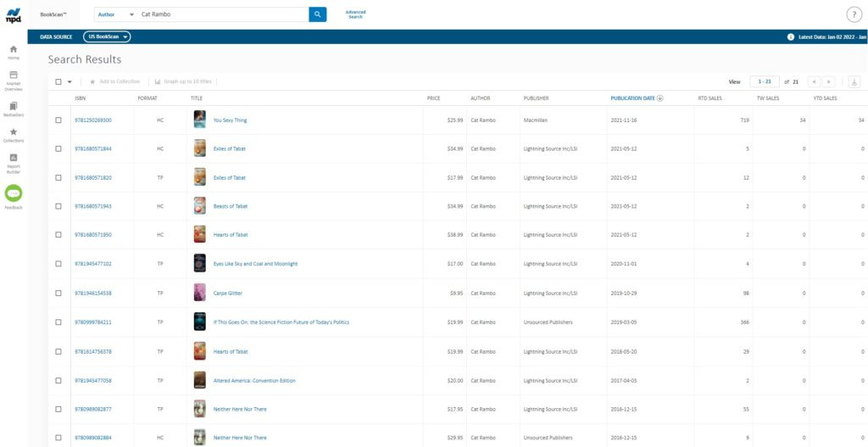Click Altered America cover thumbnail

coord(200,380)
